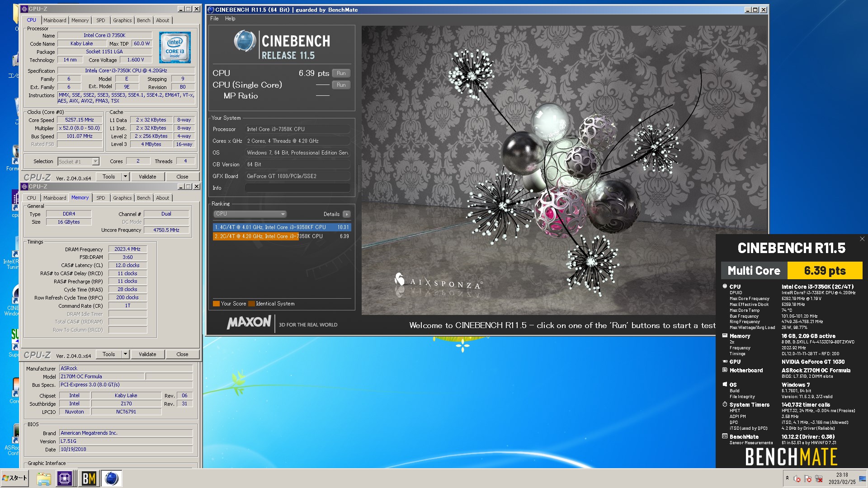Click Close button in Memory CPU-Z window
This screenshot has width=868, height=488.
click(x=182, y=354)
